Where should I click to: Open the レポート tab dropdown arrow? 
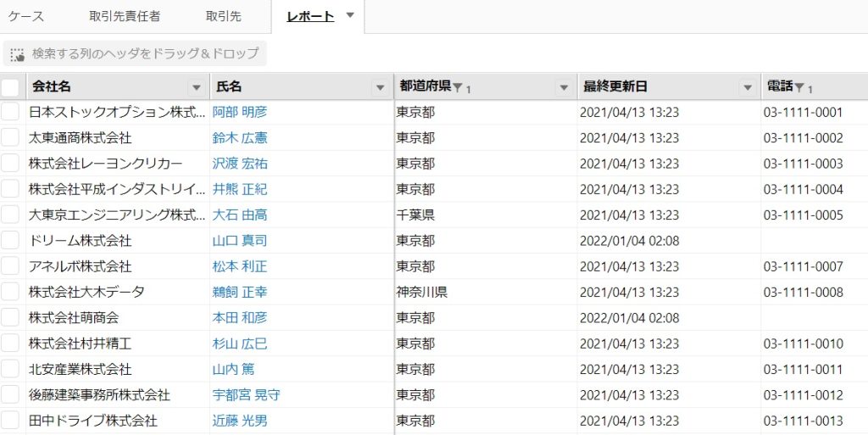tap(350, 15)
